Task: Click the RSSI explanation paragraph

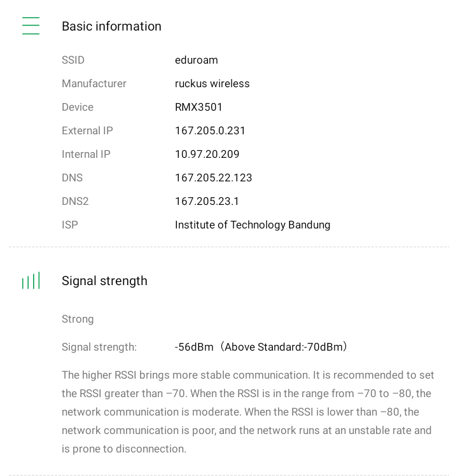Action: (247, 412)
